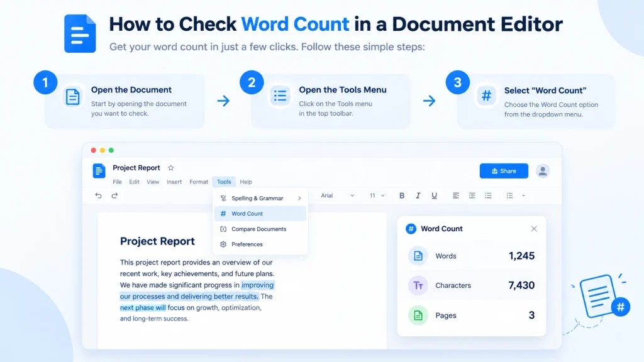Open Preferences from the Tools menu
Viewport: 644px width, 362px height.
tap(260, 244)
